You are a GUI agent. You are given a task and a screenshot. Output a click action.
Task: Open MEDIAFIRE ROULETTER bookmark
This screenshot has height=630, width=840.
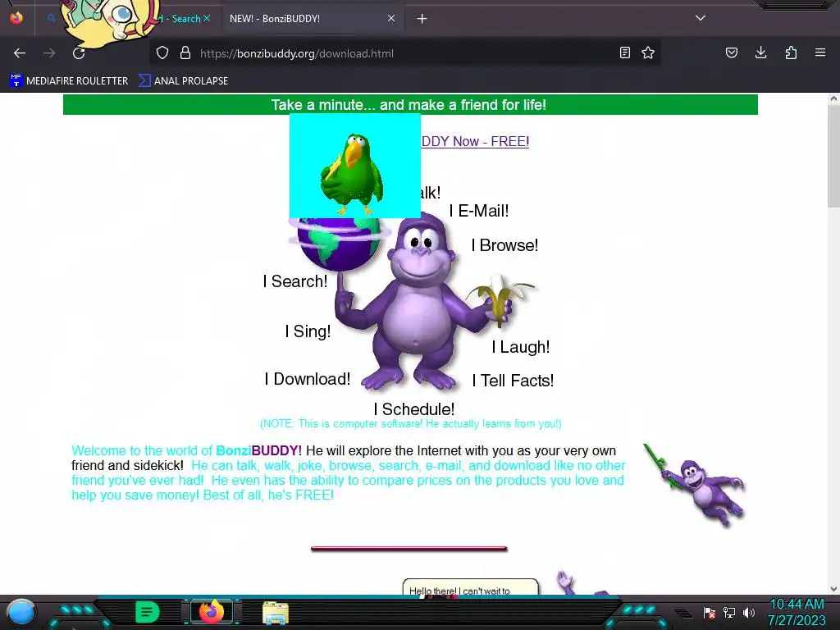pos(69,81)
